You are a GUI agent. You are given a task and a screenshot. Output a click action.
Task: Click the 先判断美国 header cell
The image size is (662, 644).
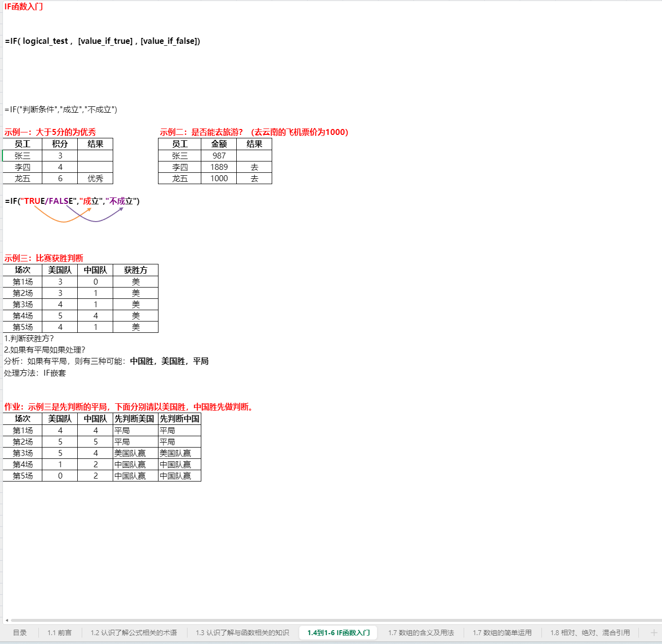pos(135,419)
